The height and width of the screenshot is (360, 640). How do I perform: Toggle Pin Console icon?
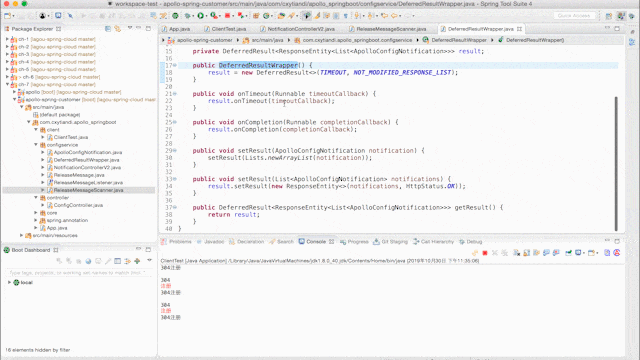tap(568, 253)
